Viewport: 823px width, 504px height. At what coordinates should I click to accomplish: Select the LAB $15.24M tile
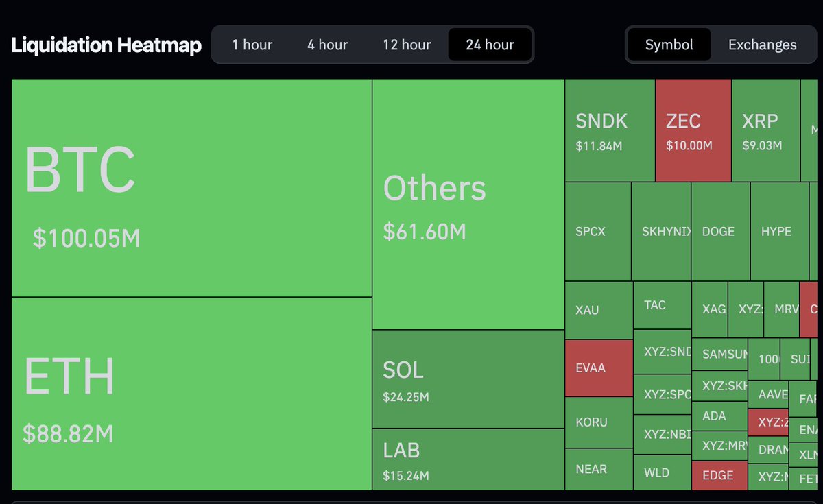[468, 459]
